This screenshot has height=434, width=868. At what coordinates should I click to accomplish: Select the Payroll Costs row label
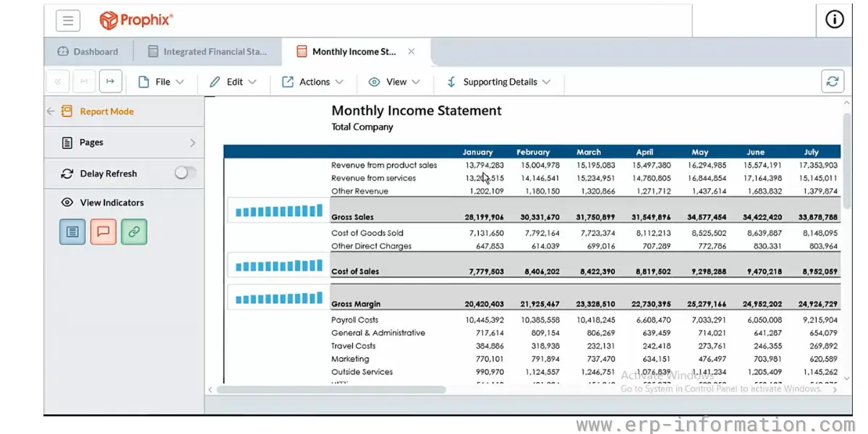coord(354,320)
